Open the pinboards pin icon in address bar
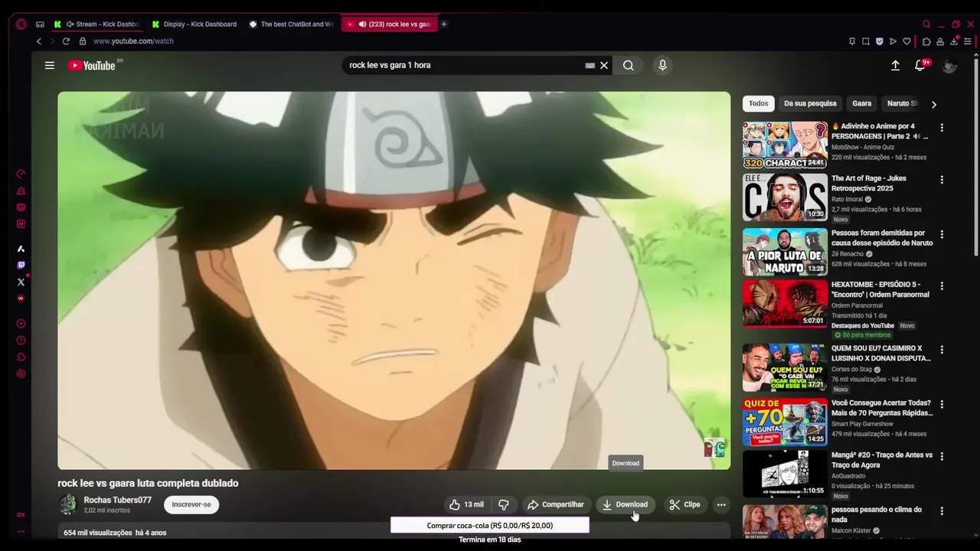This screenshot has height=551, width=980. [852, 41]
